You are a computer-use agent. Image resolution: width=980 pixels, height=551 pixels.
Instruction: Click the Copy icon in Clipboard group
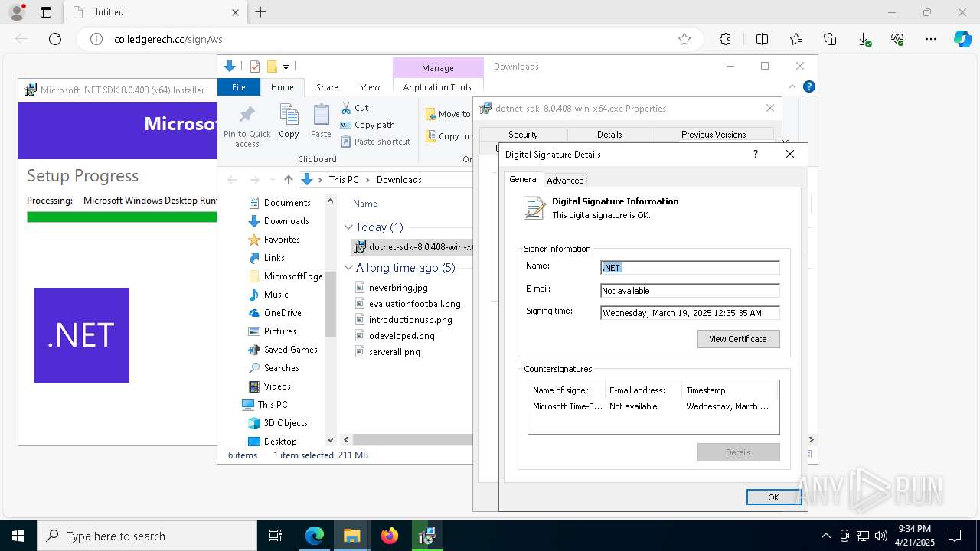[289, 122]
